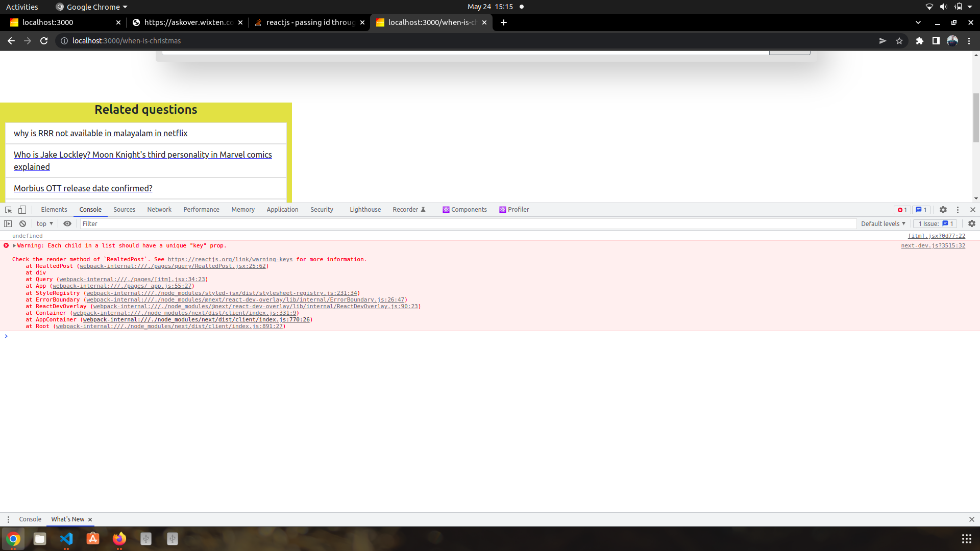Screen dimensions: 980x551
Task: Open Morbius OTT release date question
Action: point(83,188)
